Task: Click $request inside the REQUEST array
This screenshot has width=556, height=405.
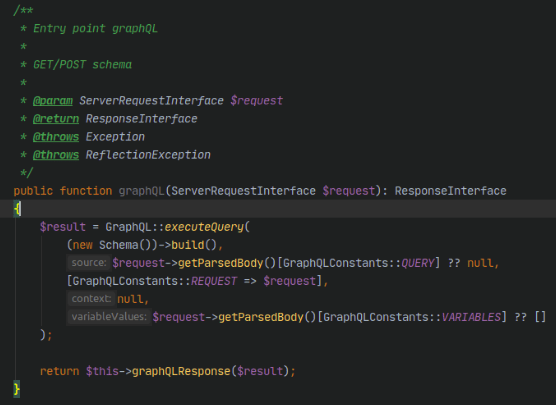Action: point(289,281)
